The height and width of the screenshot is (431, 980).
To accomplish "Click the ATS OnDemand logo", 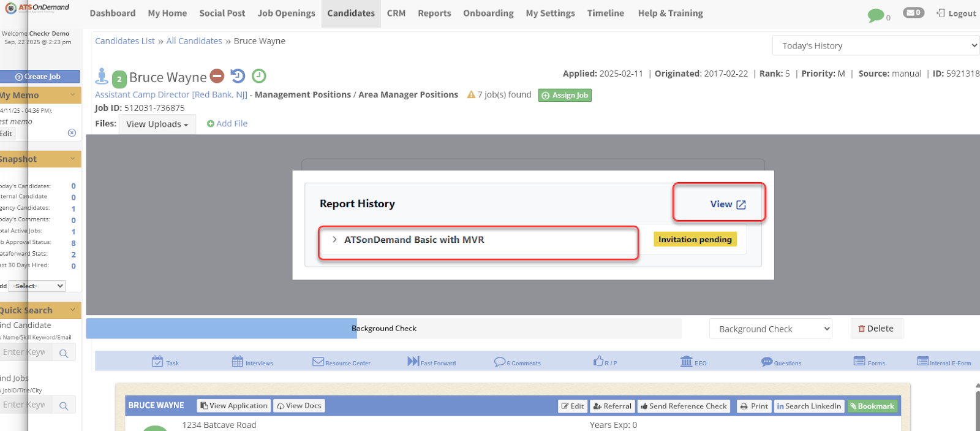I will tap(37, 8).
